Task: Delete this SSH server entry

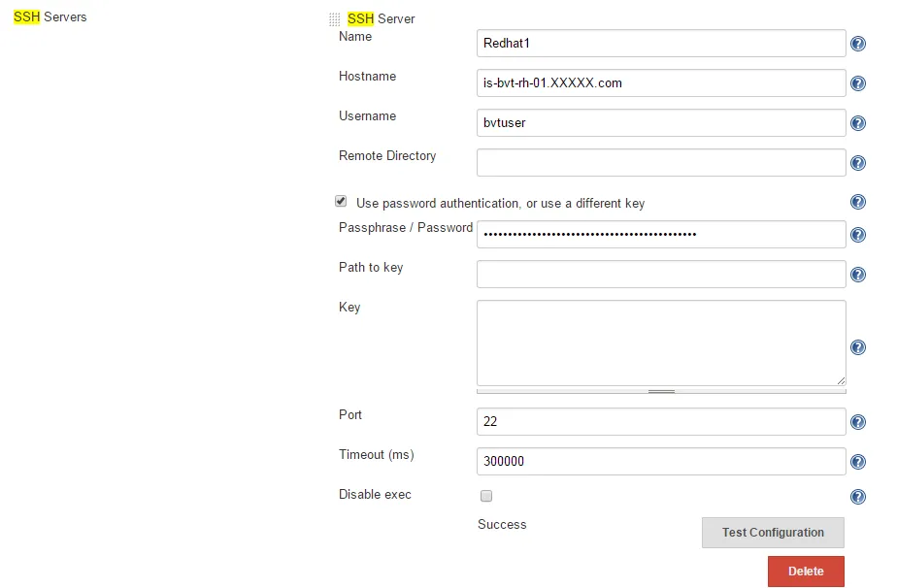Action: (x=806, y=572)
